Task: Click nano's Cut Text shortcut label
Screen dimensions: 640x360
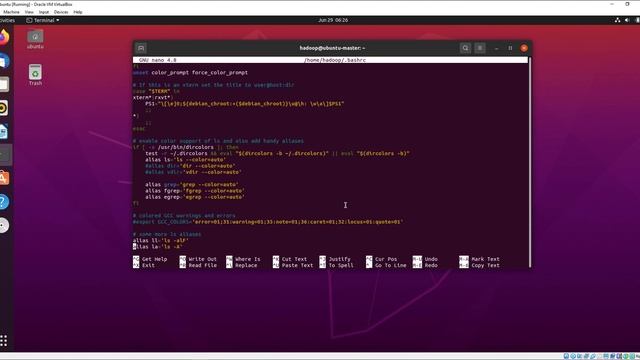Action: pos(294,259)
